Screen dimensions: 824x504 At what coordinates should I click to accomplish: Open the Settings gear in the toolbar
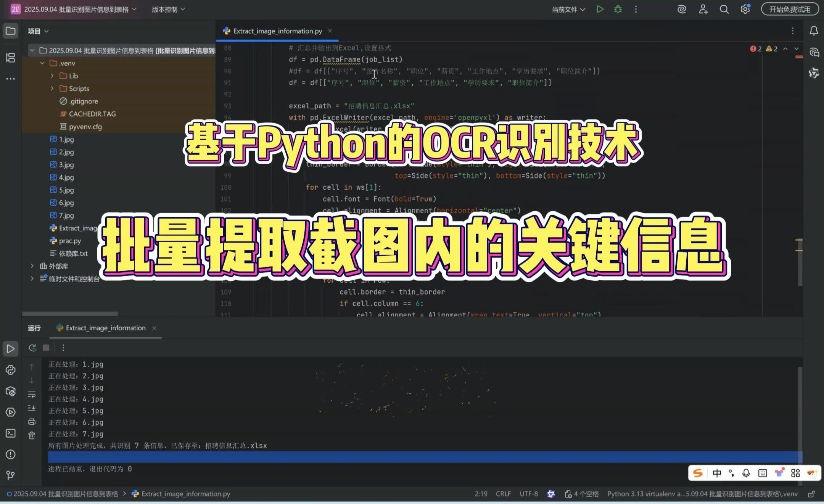click(x=745, y=9)
